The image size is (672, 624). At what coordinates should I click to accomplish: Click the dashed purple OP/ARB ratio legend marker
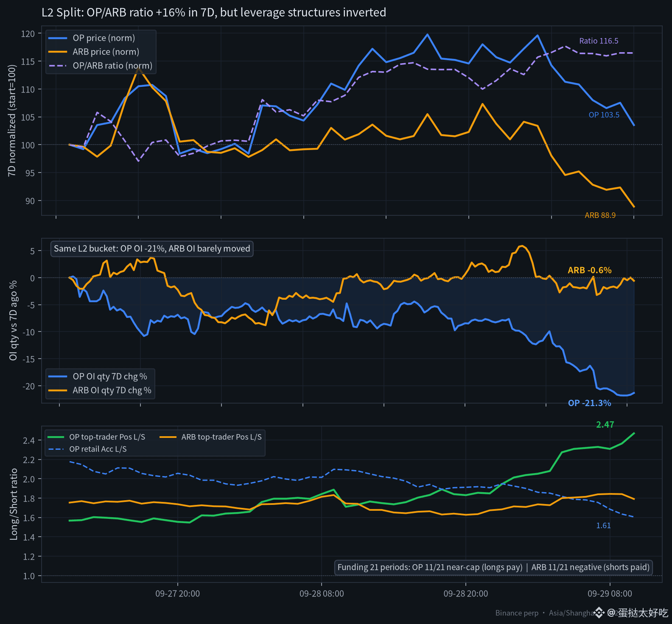click(58, 66)
